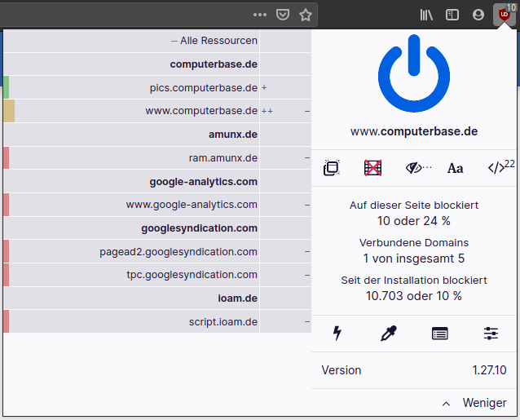Toggle the big blue power button
This screenshot has width=520, height=420.
pyautogui.click(x=414, y=73)
